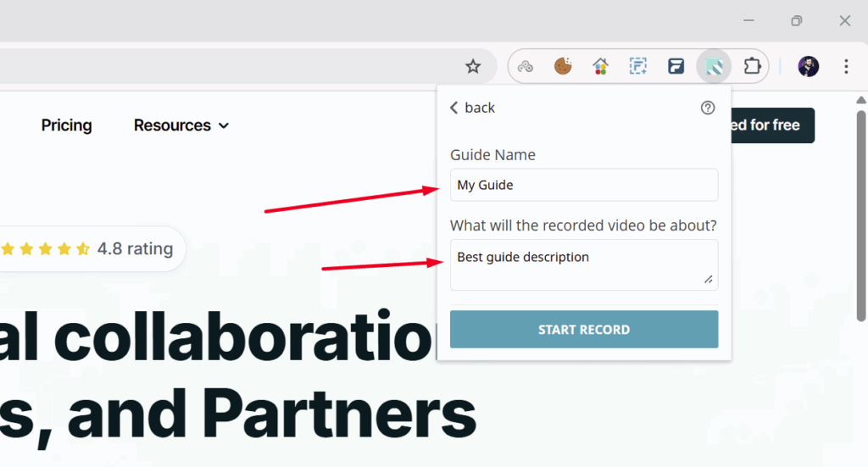Click the Guide Name input field
The image size is (868, 467).
(583, 185)
